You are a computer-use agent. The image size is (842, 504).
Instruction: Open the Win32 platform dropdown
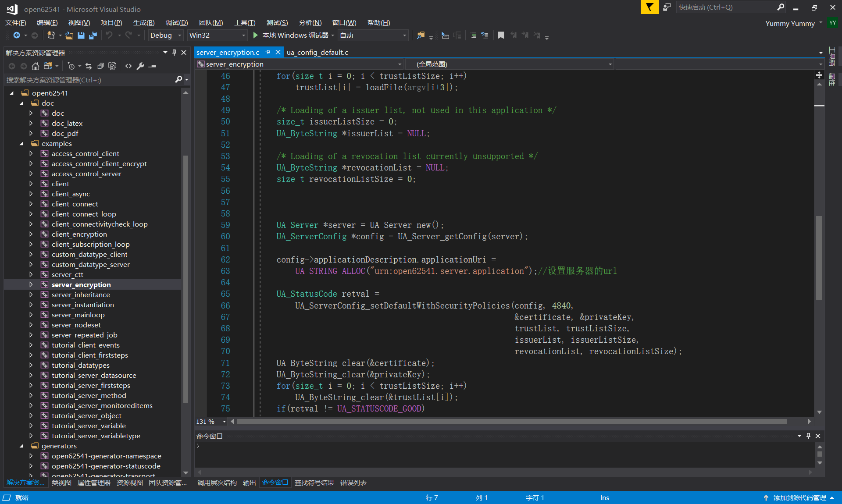coord(218,35)
